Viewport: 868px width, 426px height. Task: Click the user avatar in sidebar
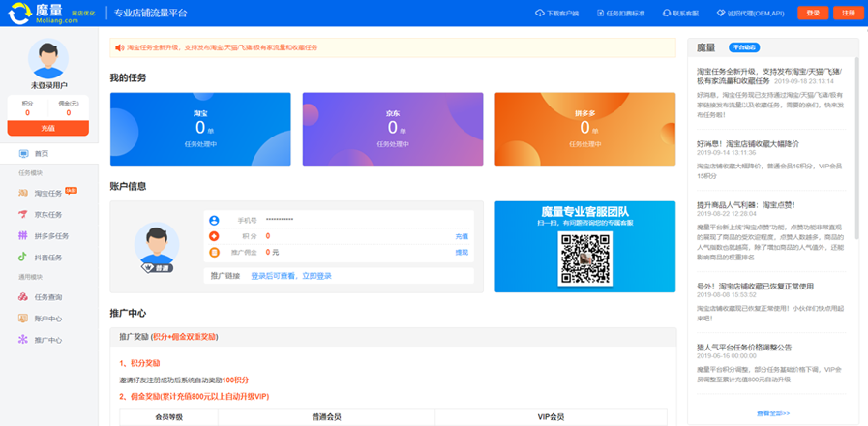pos(48,58)
